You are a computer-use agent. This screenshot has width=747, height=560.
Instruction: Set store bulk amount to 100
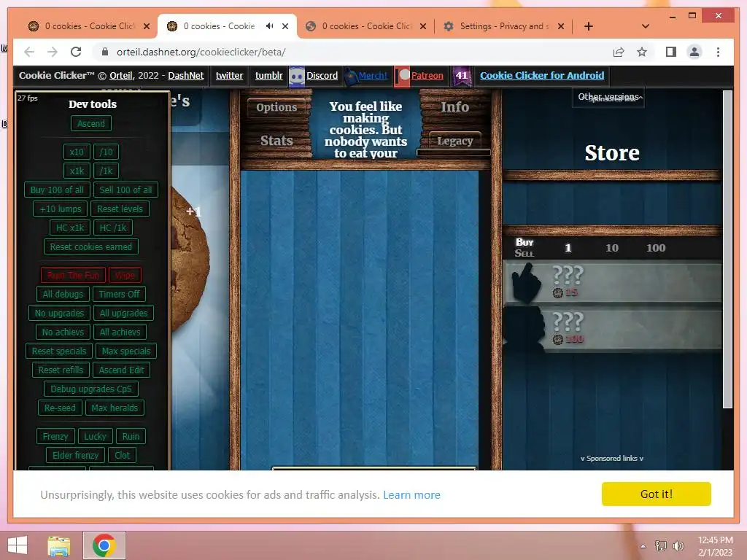[x=656, y=248]
